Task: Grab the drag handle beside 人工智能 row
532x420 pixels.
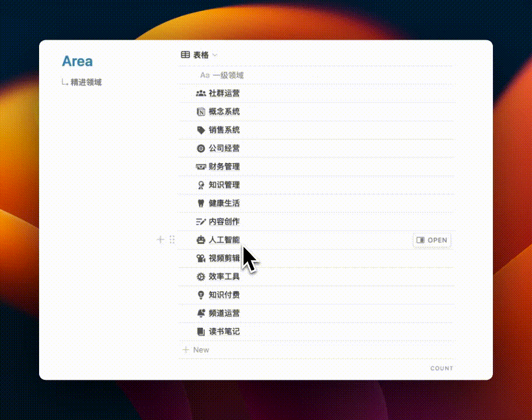Action: pyautogui.click(x=171, y=240)
